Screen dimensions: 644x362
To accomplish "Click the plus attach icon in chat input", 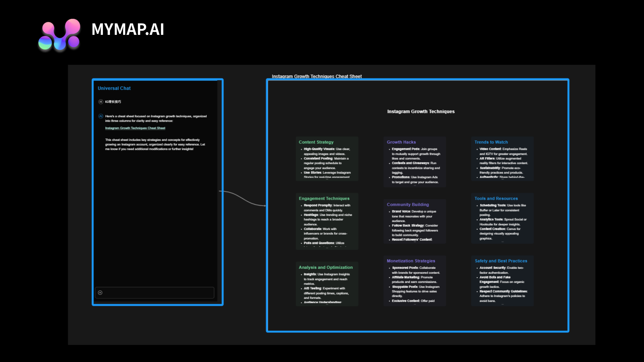I will tap(100, 293).
